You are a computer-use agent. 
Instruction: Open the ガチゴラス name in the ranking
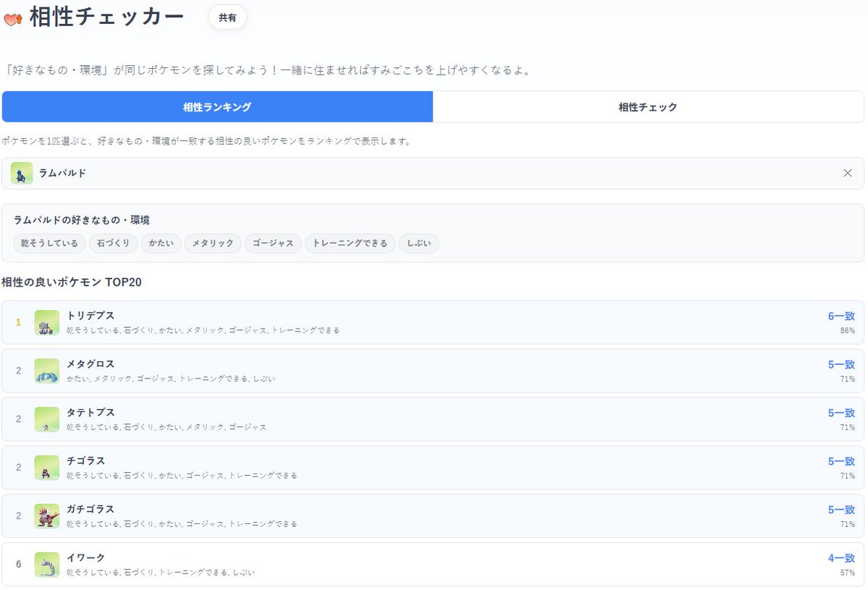pos(90,510)
